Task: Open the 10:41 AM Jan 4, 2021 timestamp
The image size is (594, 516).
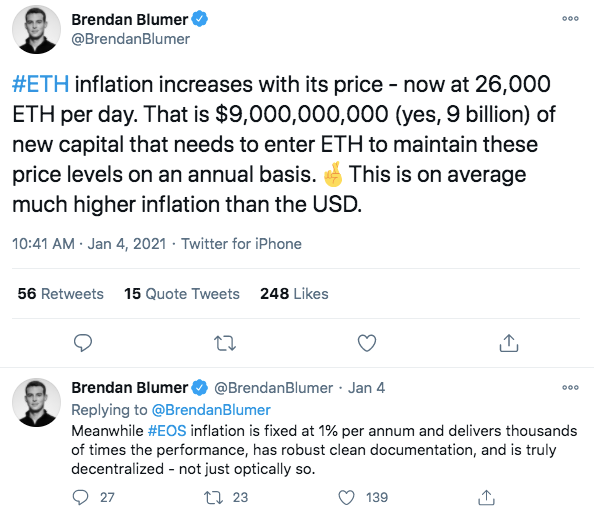Action: tap(89, 244)
